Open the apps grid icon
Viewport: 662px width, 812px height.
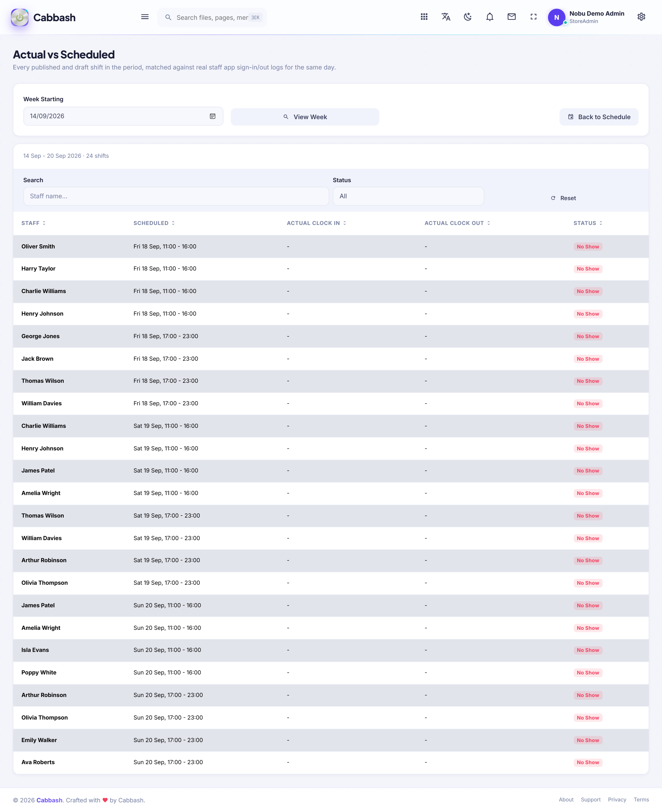tap(424, 17)
